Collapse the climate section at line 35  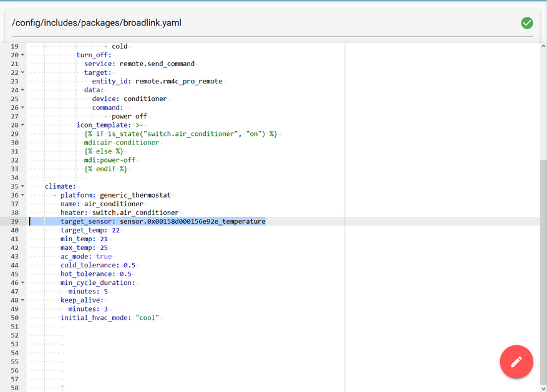(22, 186)
